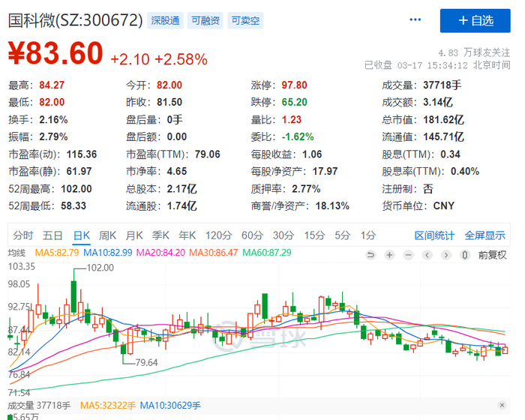Click the MA30:86.47 moving average label
This screenshot has width=525, height=420.
[x=214, y=253]
